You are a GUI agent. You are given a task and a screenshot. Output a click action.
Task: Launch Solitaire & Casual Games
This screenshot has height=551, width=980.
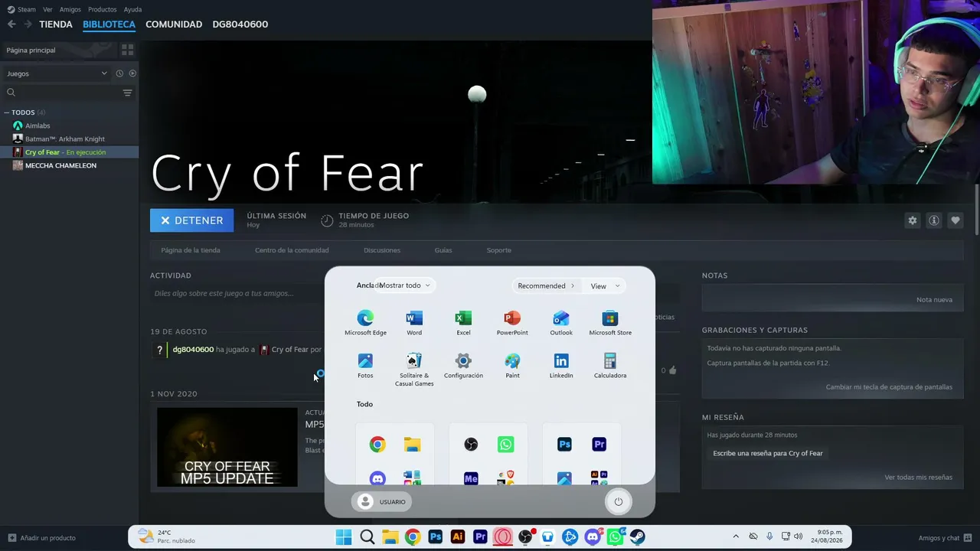[414, 370]
